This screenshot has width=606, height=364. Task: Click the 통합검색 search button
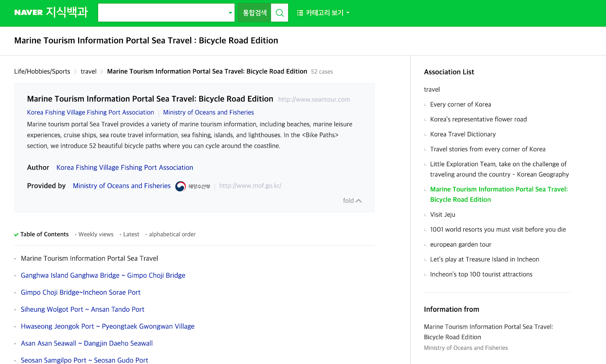tap(255, 13)
